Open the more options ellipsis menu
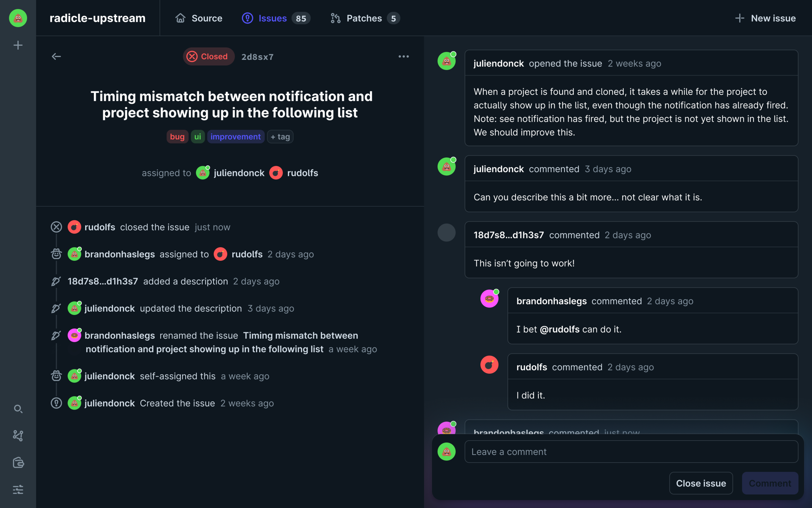 [x=403, y=57]
